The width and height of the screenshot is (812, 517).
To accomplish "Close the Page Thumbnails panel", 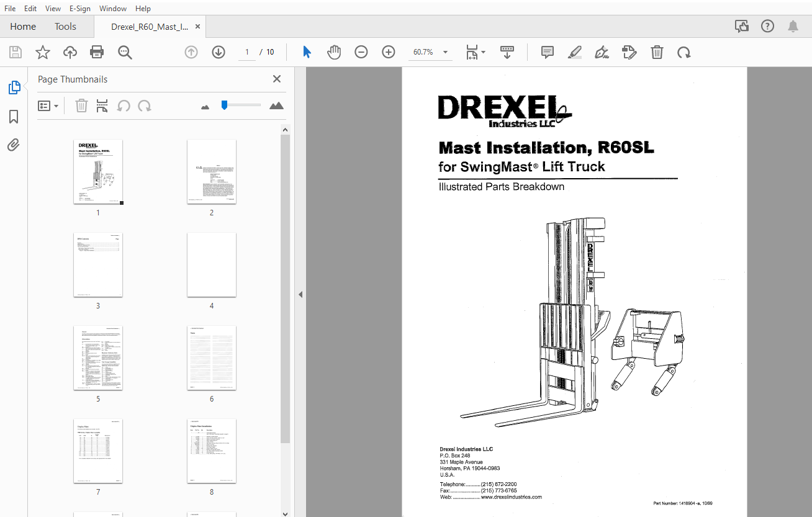I will click(277, 79).
